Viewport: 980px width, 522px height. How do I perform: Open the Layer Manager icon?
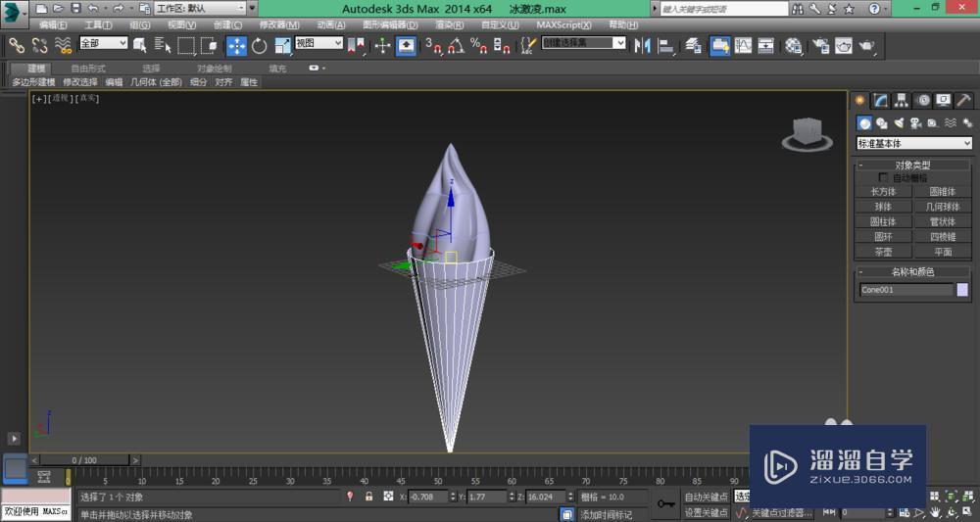tap(693, 45)
